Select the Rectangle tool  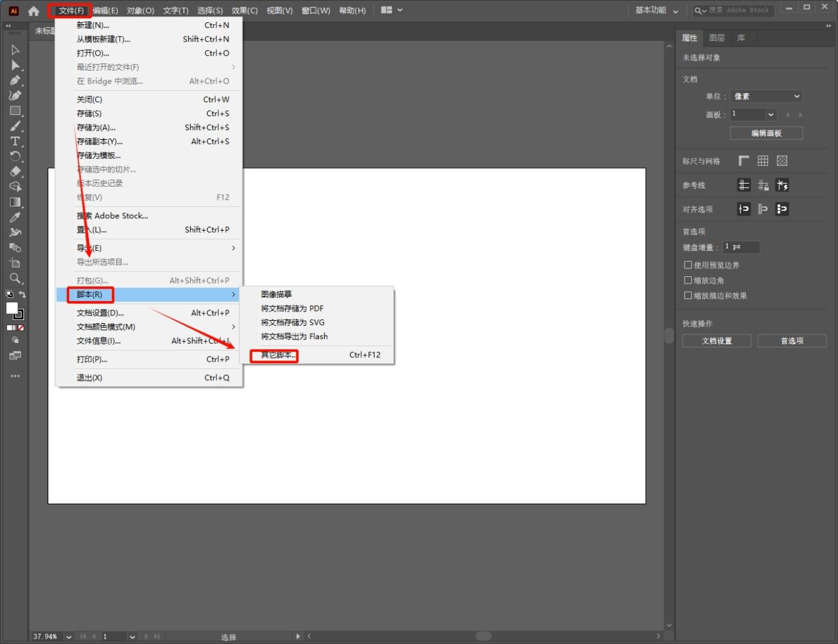(15, 111)
